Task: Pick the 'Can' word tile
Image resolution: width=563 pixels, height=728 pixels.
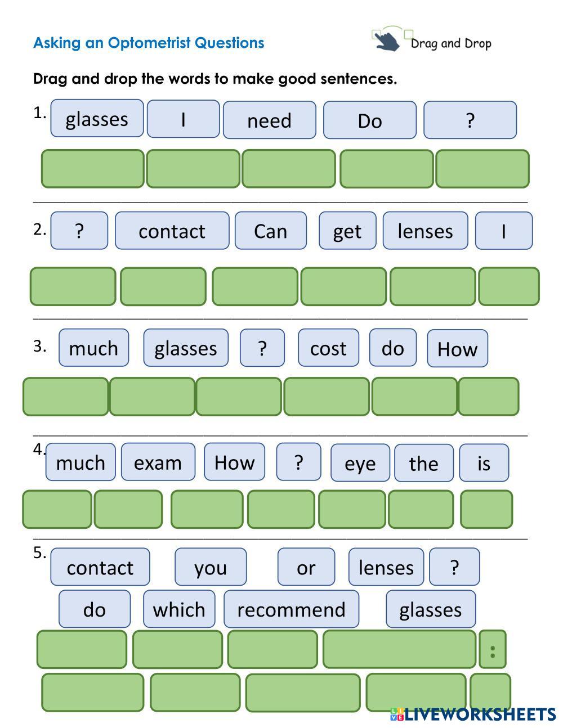Action: (x=270, y=231)
